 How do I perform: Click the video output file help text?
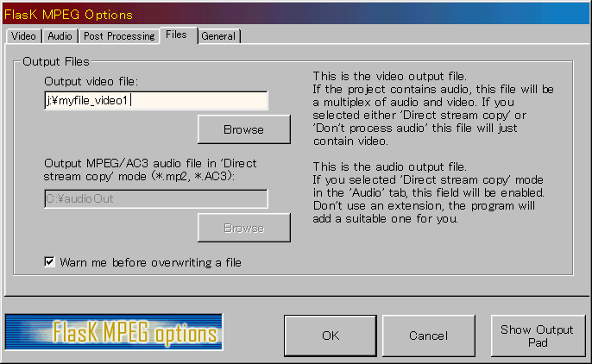(x=433, y=109)
